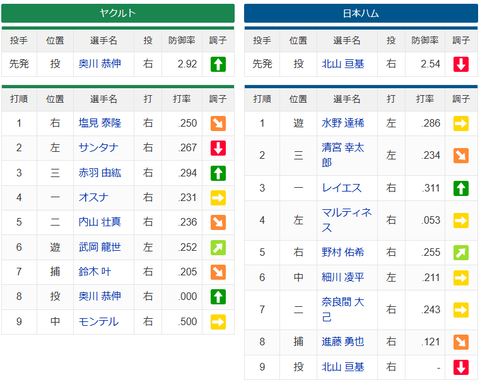Open player 奈良間 大己 profile link
This screenshot has height=385, width=480.
(x=343, y=309)
